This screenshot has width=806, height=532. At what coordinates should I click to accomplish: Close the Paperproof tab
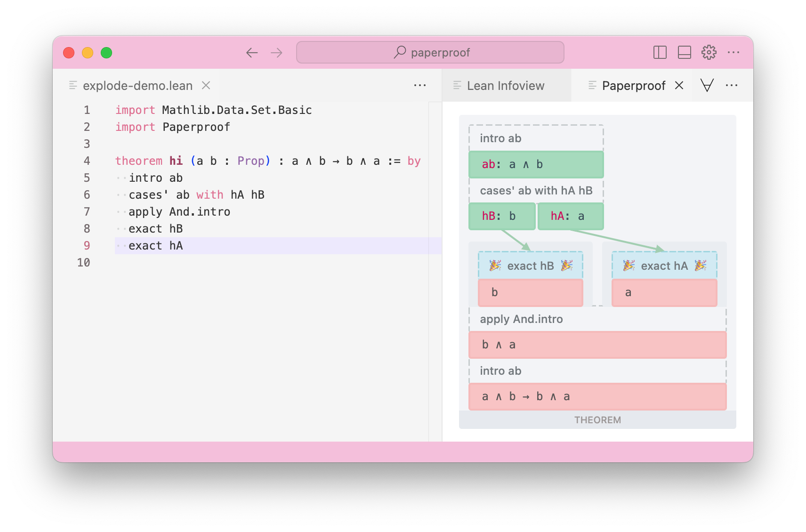[679, 85]
